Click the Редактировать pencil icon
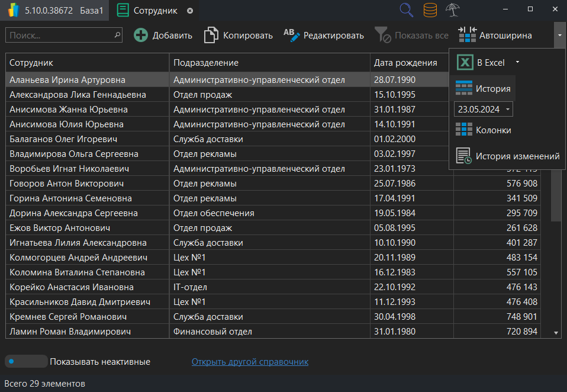The width and height of the screenshot is (567, 392). (x=292, y=36)
